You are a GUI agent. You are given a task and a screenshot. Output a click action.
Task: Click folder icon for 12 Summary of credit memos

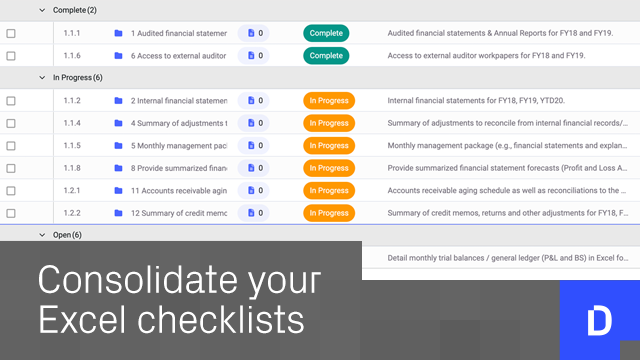[118, 213]
